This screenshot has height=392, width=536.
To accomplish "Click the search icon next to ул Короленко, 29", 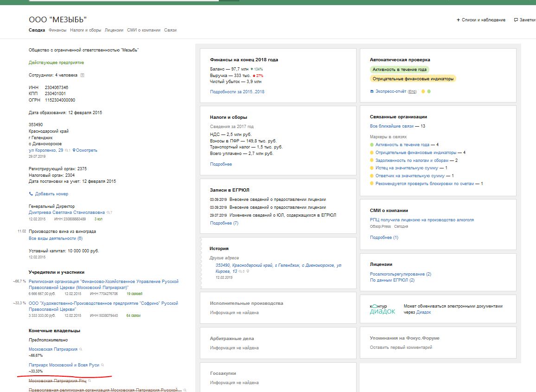I will click(x=67, y=150).
